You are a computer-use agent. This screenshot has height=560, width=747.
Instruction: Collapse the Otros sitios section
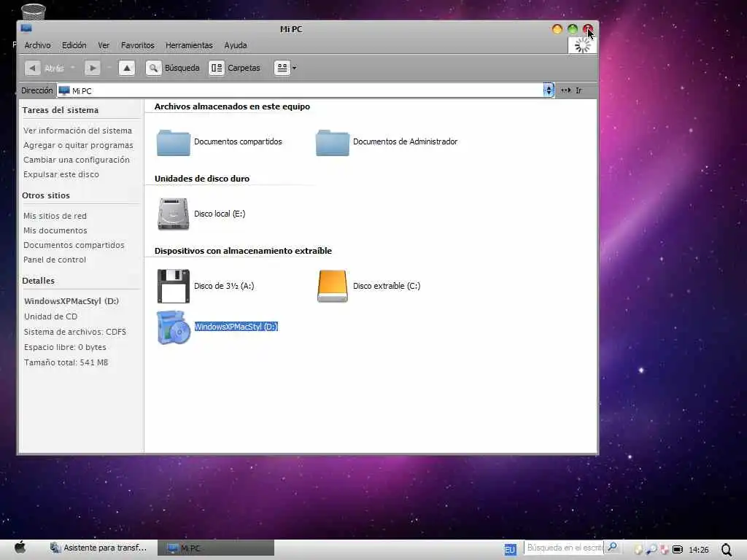[46, 195]
